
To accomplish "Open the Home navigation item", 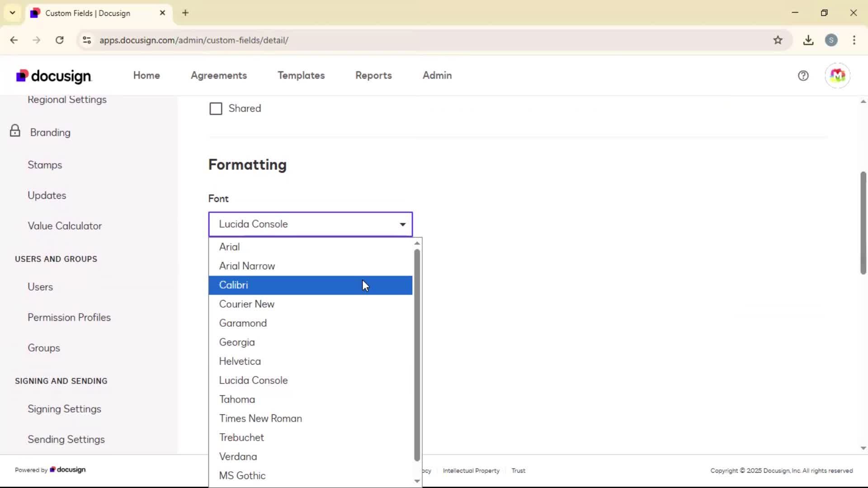I will 146,75.
